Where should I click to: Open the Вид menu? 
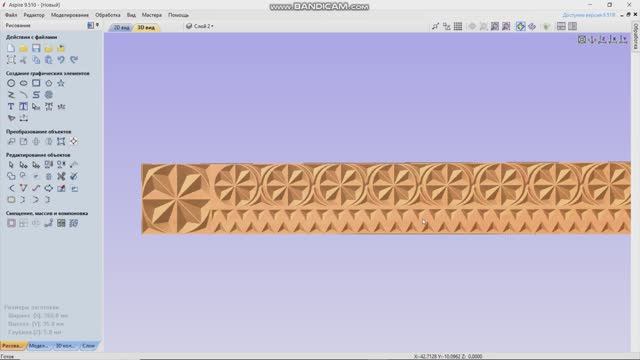pyautogui.click(x=131, y=15)
